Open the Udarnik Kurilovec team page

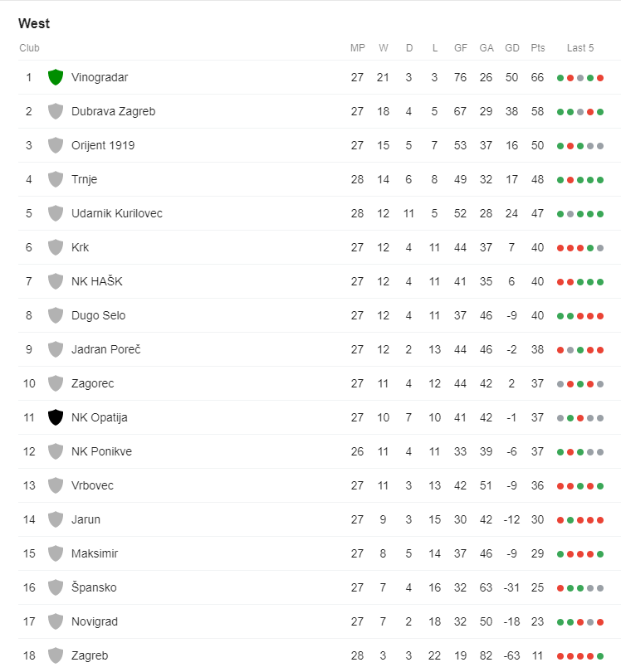pos(117,213)
